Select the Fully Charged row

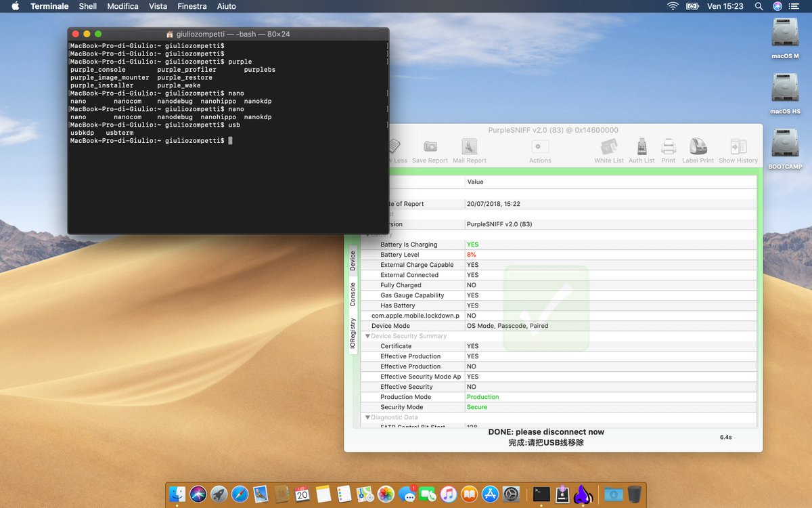click(559, 285)
